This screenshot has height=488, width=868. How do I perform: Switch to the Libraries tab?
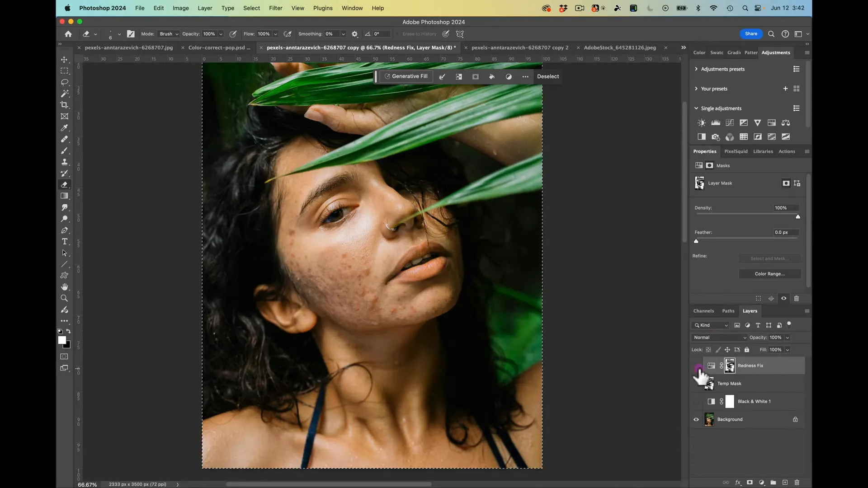(x=763, y=151)
